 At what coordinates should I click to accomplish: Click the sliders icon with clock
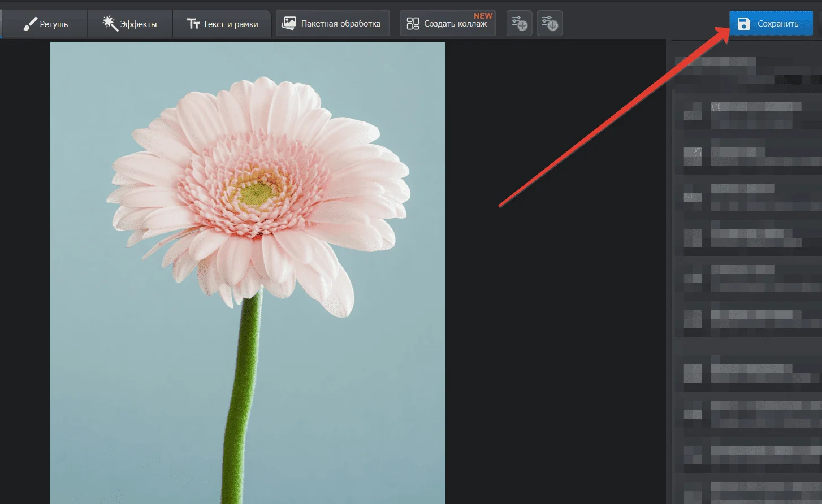549,23
